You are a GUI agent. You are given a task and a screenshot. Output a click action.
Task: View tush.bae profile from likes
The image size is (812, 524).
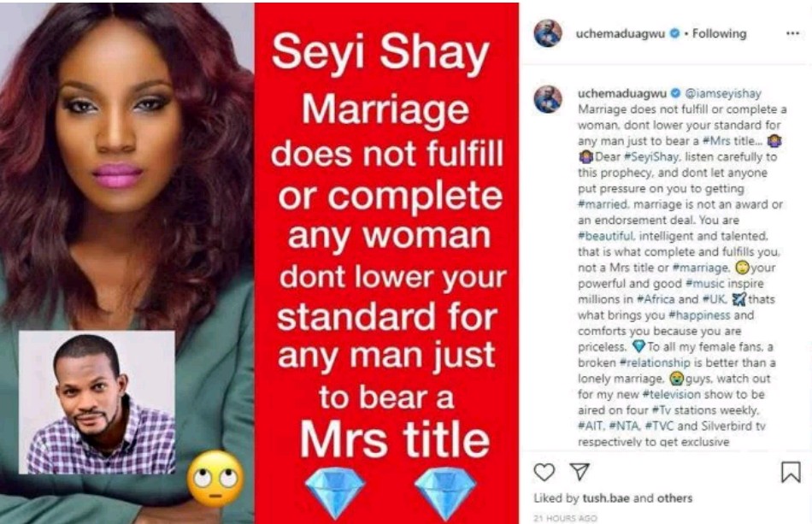click(x=606, y=498)
